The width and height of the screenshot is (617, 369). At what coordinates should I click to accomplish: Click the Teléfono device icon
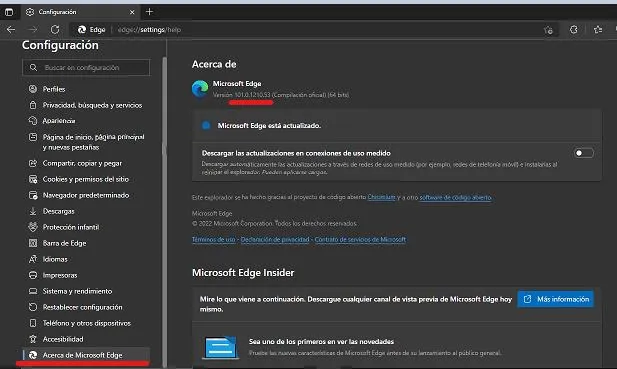[x=33, y=323]
